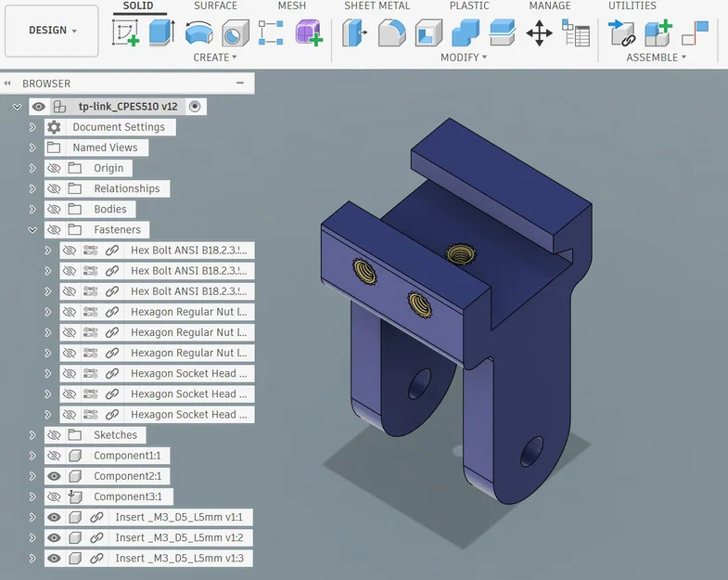The height and width of the screenshot is (580, 728).
Task: Collapse the Browser panel with double-arrow icon
Action: [x=7, y=84]
